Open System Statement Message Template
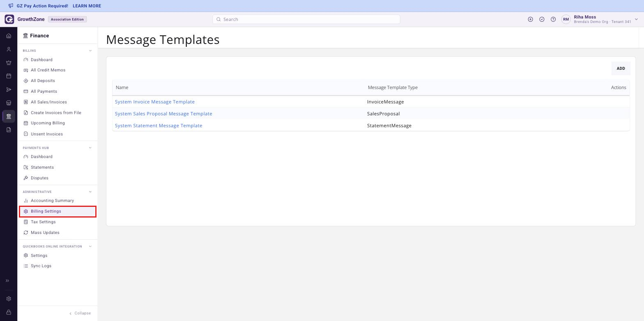 159,126
